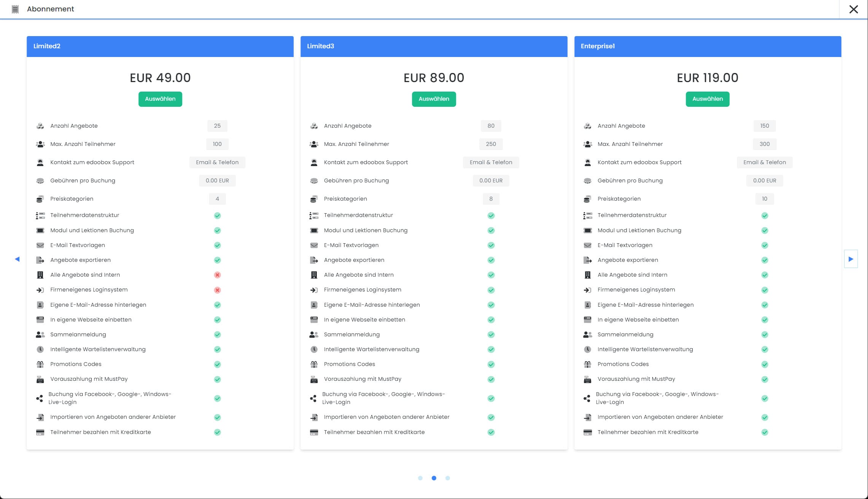Jump to third carousel page dot
Viewport: 868px width, 499px height.
(x=448, y=478)
